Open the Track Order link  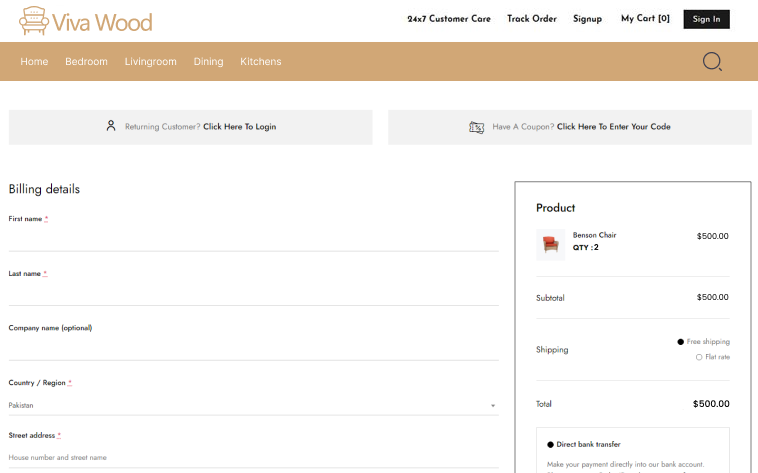531,19
